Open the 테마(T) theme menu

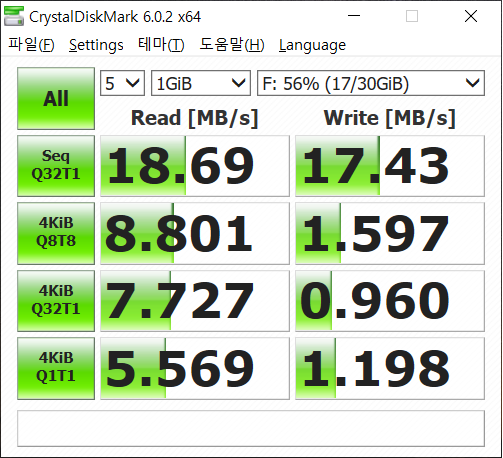[161, 45]
